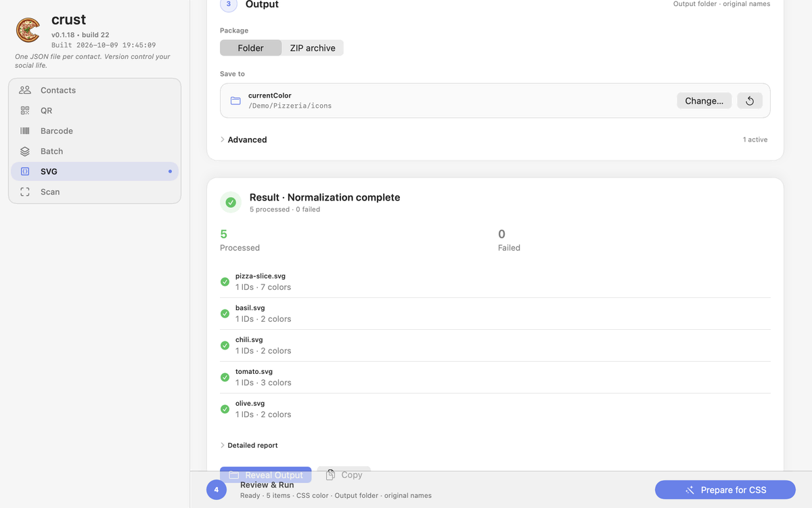Go to Batch in the sidebar

pos(95,151)
